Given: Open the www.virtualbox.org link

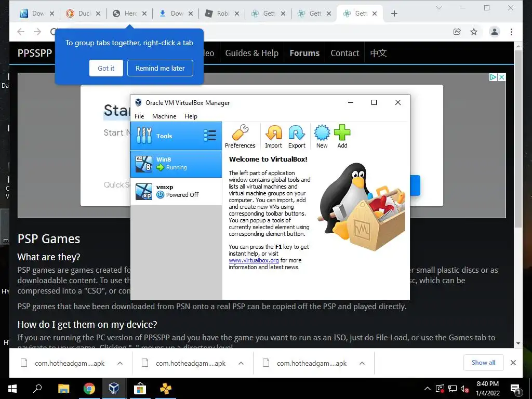Looking at the screenshot, I should [254, 260].
